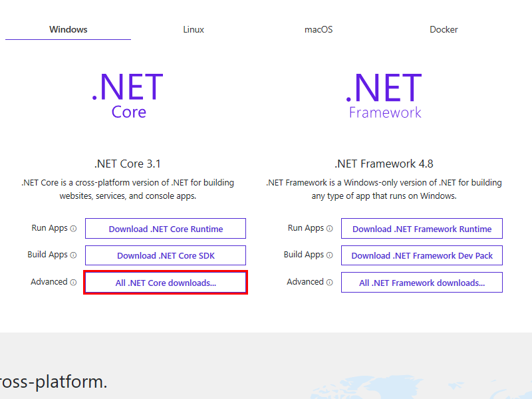The width and height of the screenshot is (532, 399).
Task: Click Download .NET Framework Runtime button
Action: point(422,229)
